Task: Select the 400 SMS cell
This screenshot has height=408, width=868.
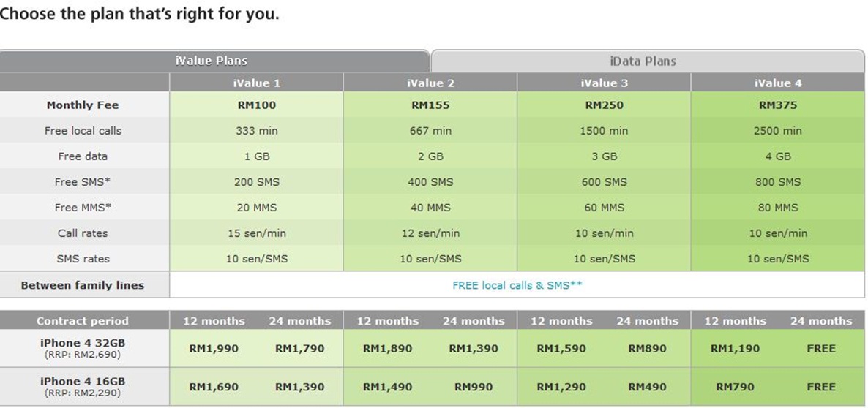Action: (x=430, y=182)
